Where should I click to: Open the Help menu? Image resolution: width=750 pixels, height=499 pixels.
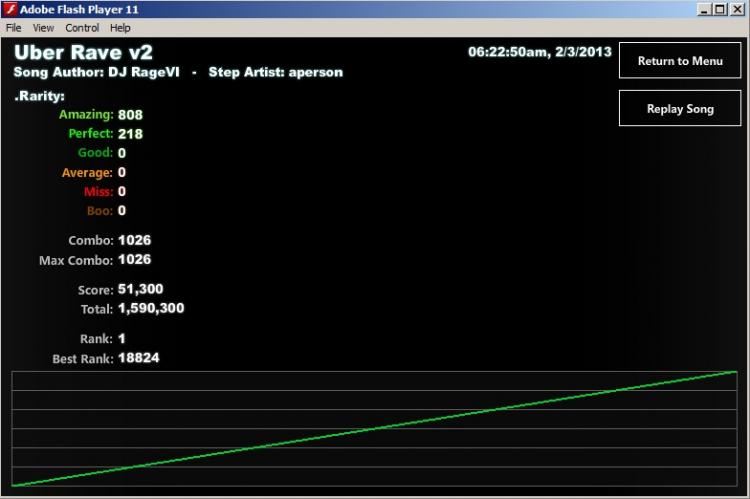click(x=120, y=28)
